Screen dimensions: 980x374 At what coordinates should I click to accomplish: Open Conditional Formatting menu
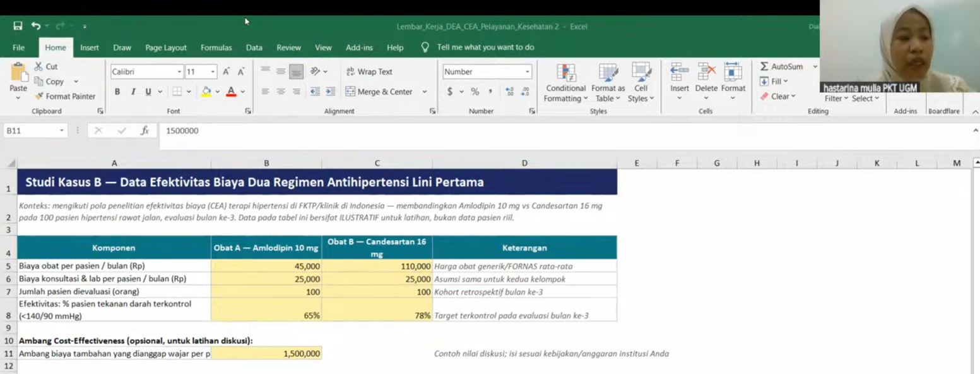point(566,83)
